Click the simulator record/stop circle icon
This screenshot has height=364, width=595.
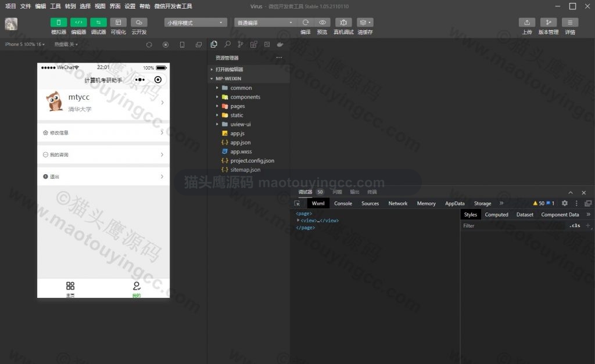click(x=166, y=45)
